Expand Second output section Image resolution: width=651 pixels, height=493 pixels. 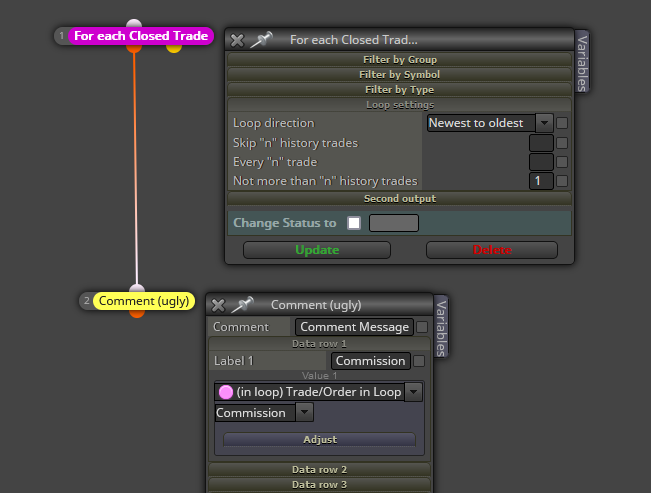coord(399,199)
